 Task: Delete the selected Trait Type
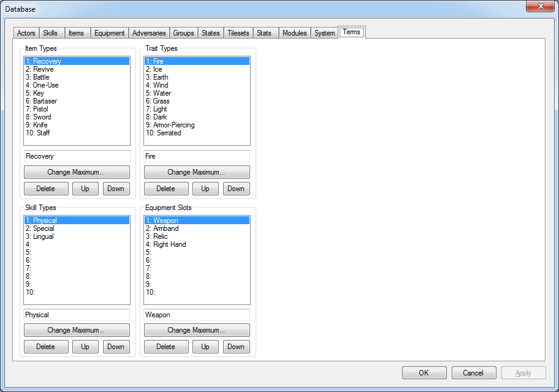point(165,189)
